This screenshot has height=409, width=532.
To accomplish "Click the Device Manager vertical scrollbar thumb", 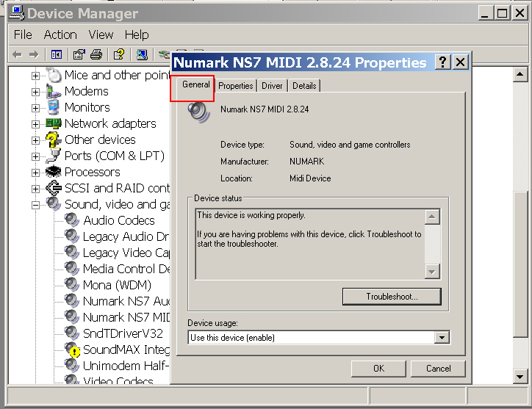I will tap(520, 264).
